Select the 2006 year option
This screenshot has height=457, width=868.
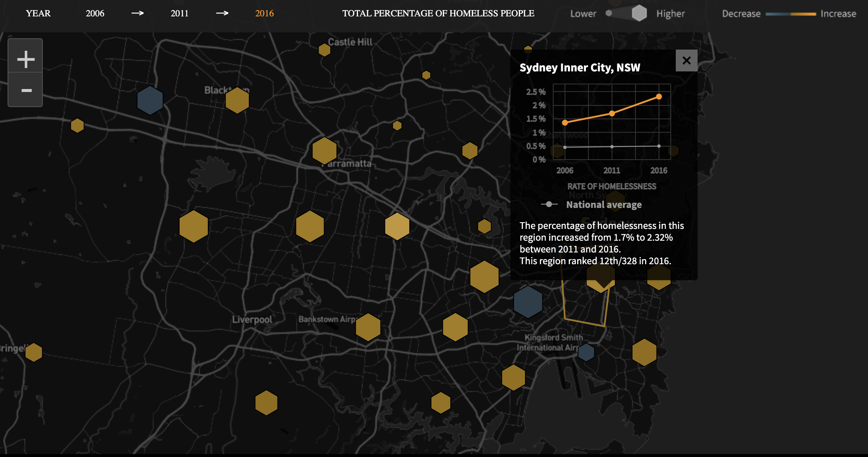tap(95, 13)
